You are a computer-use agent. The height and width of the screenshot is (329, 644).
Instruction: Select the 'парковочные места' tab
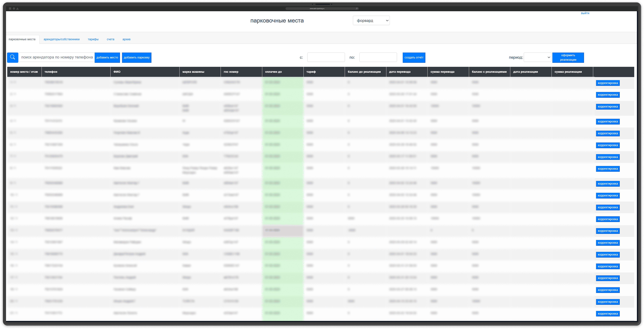(x=22, y=39)
